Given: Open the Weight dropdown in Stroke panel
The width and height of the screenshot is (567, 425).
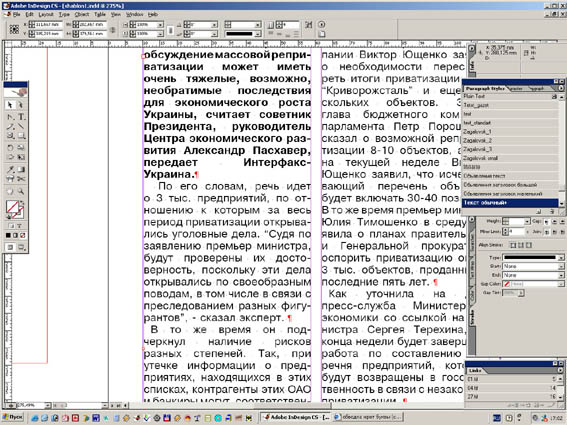Looking at the screenshot, I should tap(527, 221).
